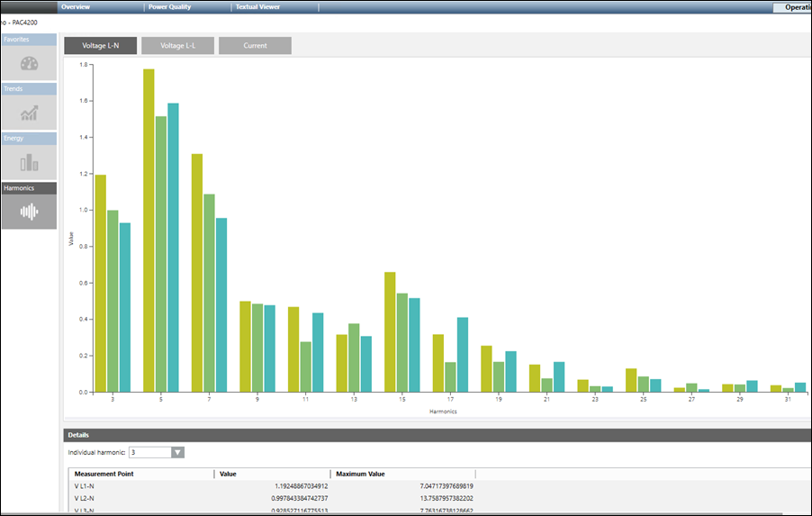The width and height of the screenshot is (812, 516).
Task: Switch to the Voltage L-N tab
Action: tap(99, 46)
